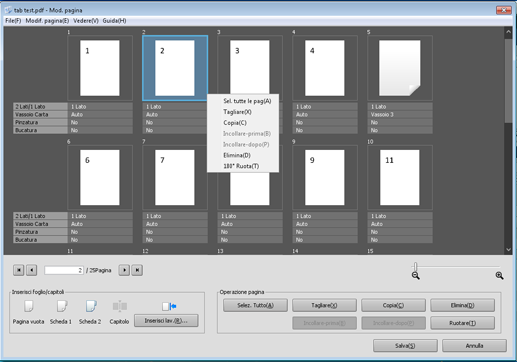Zoom out with the minus magnifier

pos(415,275)
